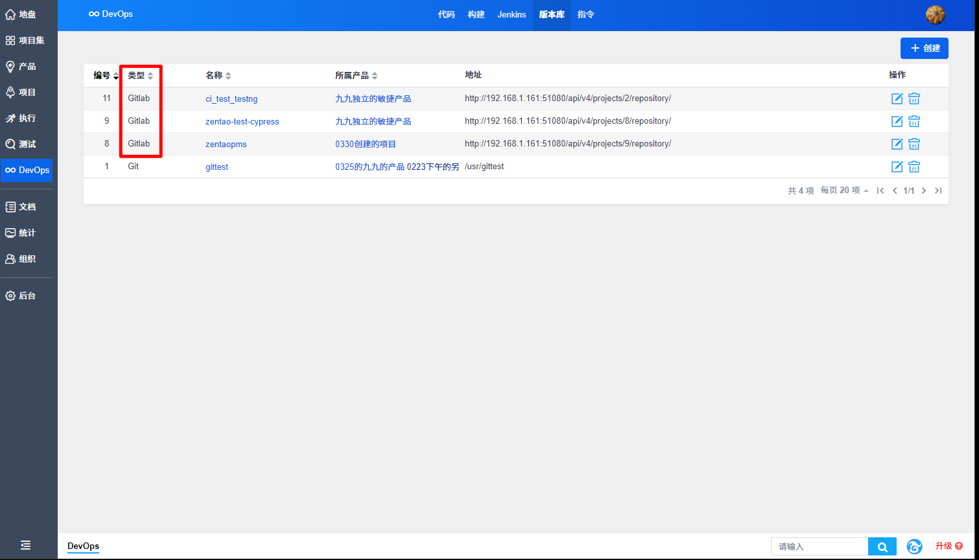Click the 创建 create button
The image size is (979, 560).
coord(924,48)
